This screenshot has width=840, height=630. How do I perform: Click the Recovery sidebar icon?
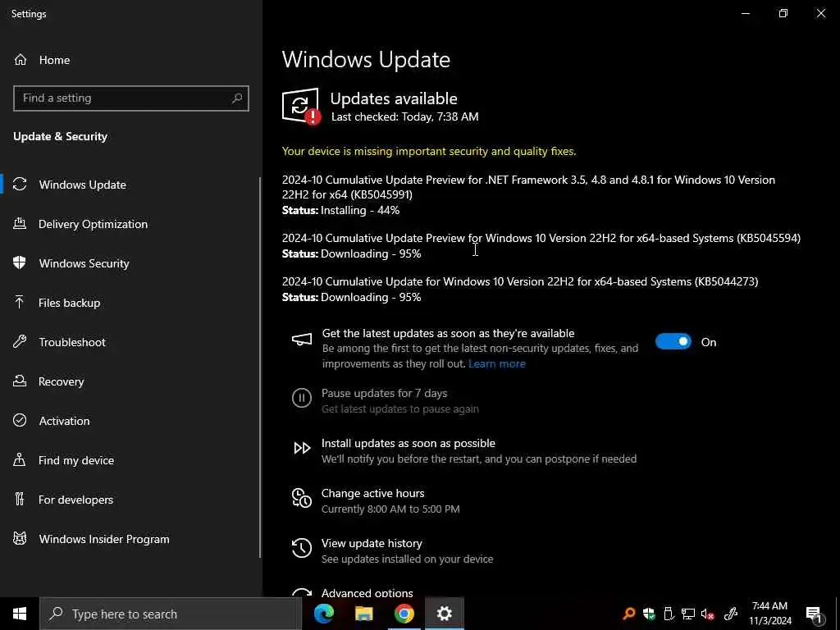[20, 381]
